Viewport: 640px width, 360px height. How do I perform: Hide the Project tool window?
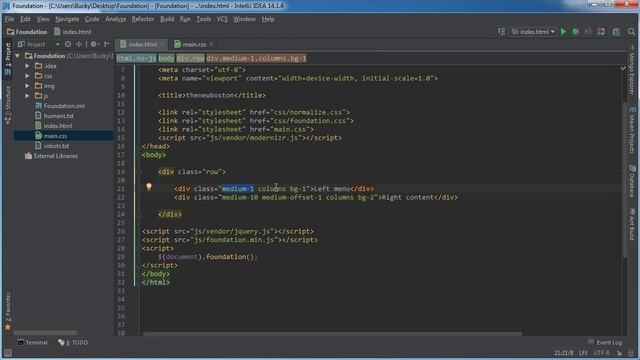pyautogui.click(x=107, y=44)
